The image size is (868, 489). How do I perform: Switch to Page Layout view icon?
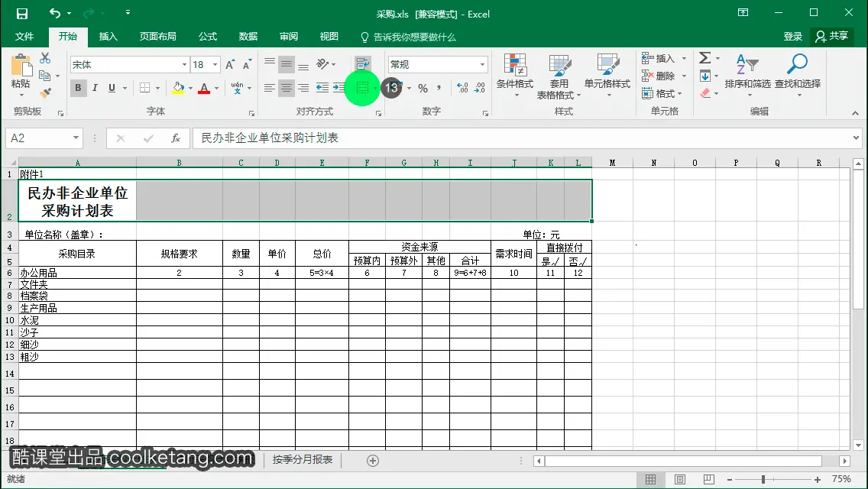[x=680, y=479]
